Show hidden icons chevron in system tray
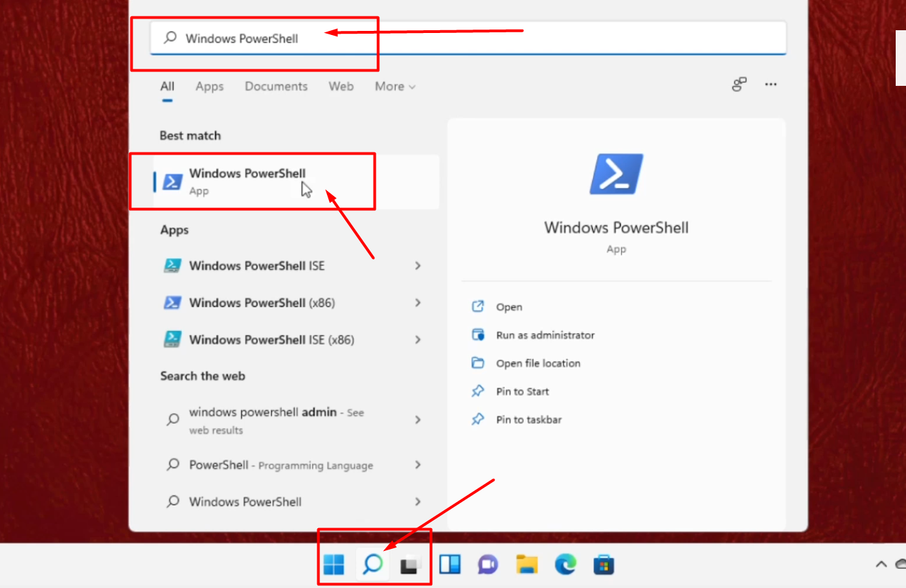 [x=881, y=565]
